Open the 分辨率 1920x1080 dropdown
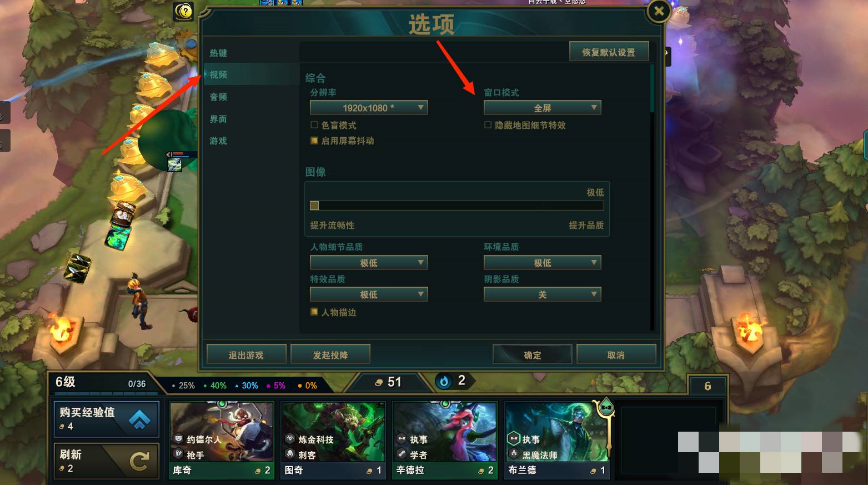The width and height of the screenshot is (868, 485). pyautogui.click(x=369, y=108)
